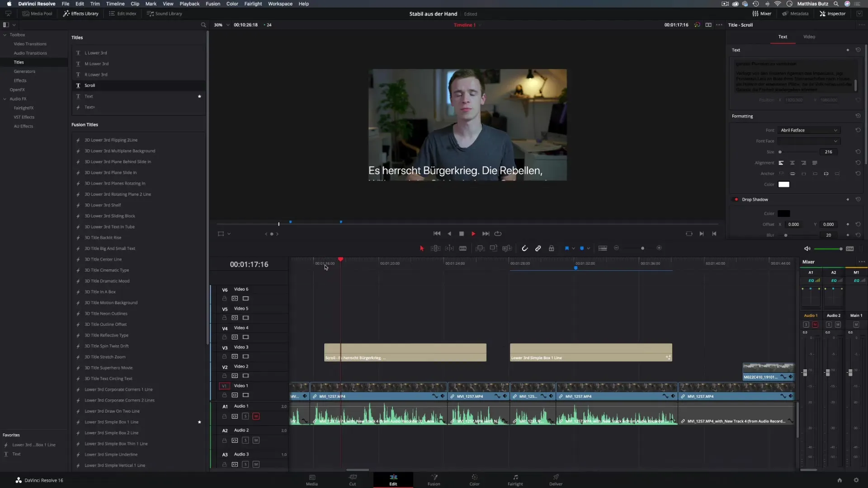The height and width of the screenshot is (488, 868).
Task: Open the Font dropdown showing Abril Fatface
Action: click(808, 130)
